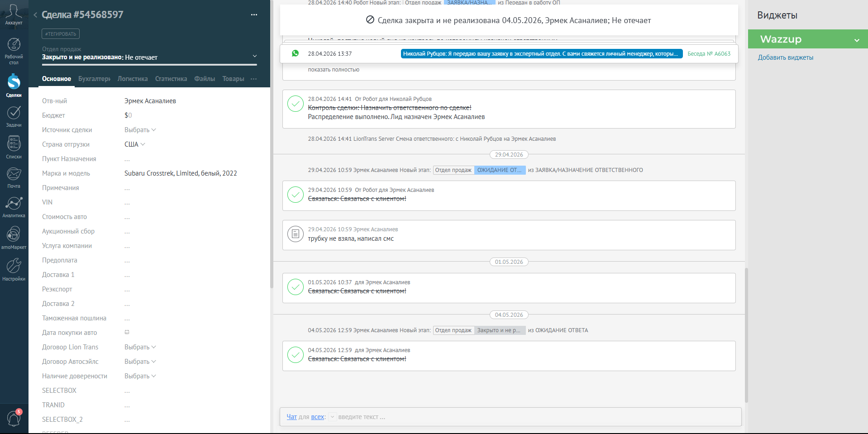Click the note icon beside трубку не взяла
Screen dimensions: 868x434
[296, 234]
